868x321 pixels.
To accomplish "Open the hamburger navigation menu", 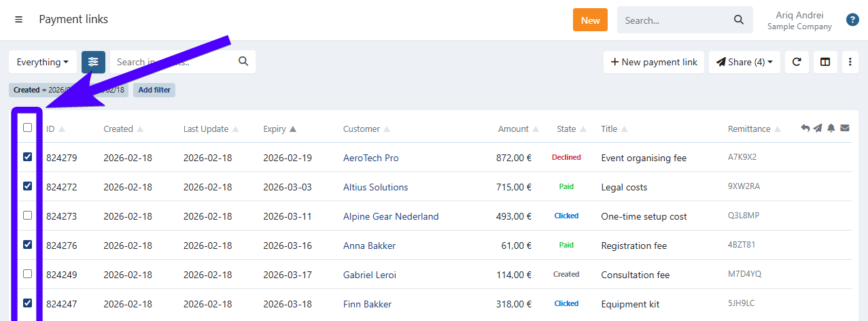I will (x=18, y=20).
